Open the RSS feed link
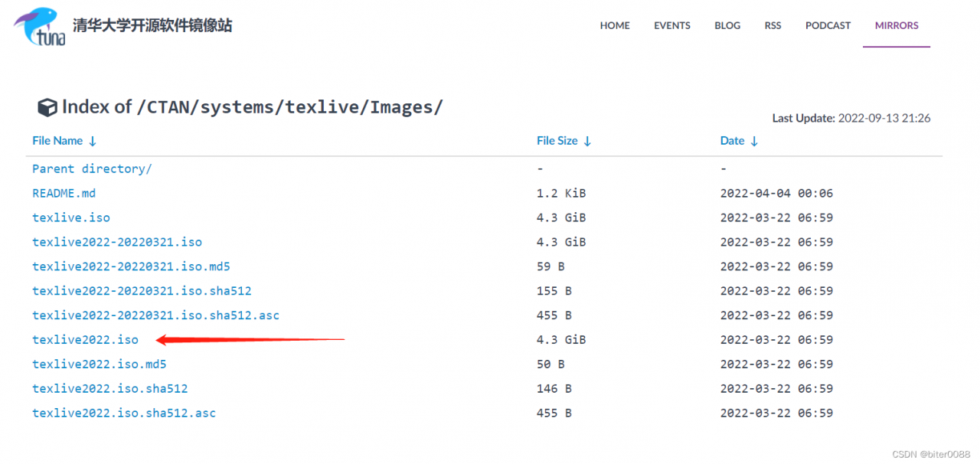Viewport: 980px width, 464px height. point(773,25)
